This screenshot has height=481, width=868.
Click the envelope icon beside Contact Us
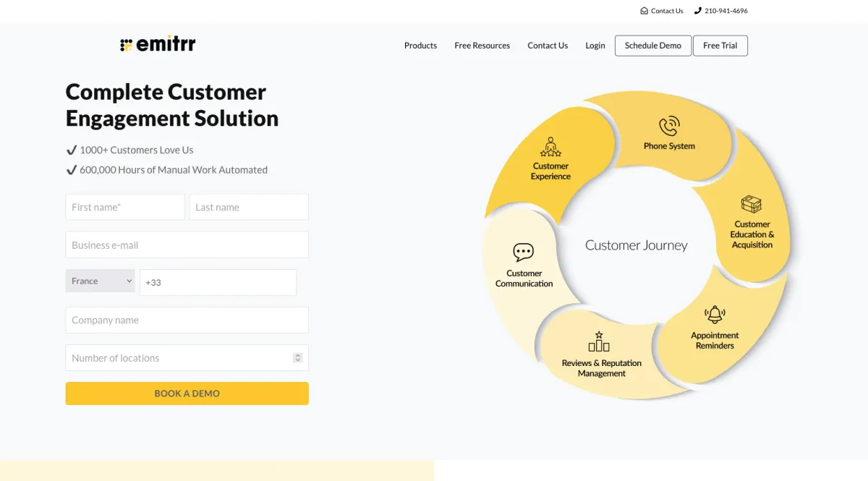(x=644, y=11)
